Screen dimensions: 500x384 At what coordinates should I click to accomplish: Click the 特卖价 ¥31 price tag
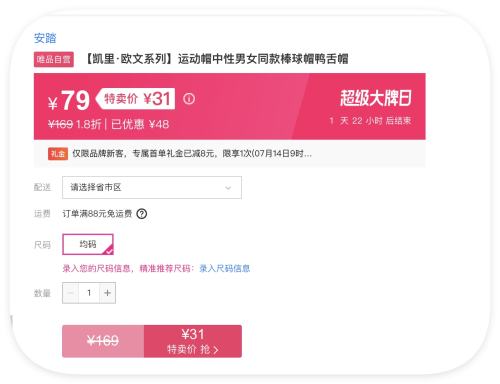pyautogui.click(x=135, y=99)
